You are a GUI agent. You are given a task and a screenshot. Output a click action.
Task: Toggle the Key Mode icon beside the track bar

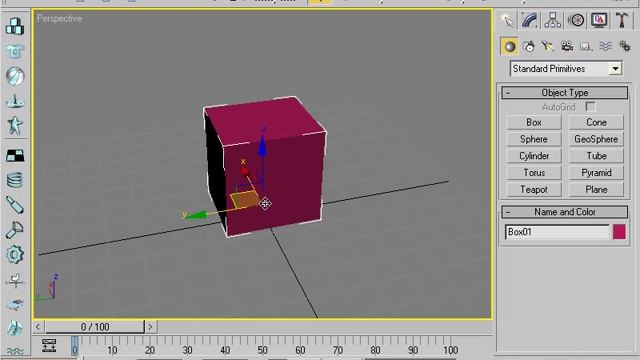[x=49, y=345]
